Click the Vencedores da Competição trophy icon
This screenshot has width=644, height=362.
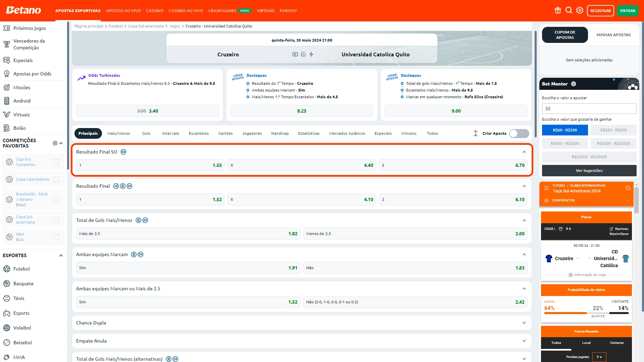[7, 44]
